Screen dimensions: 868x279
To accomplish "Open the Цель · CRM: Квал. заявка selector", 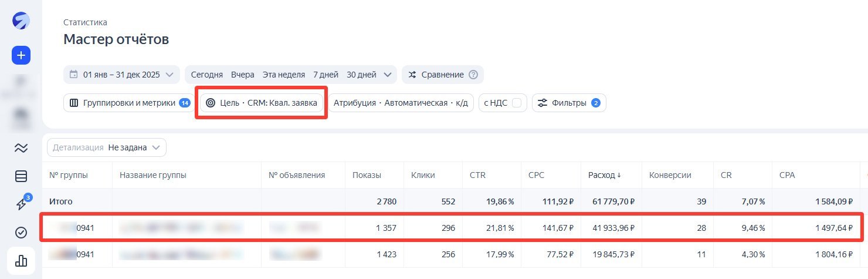I will (262, 103).
